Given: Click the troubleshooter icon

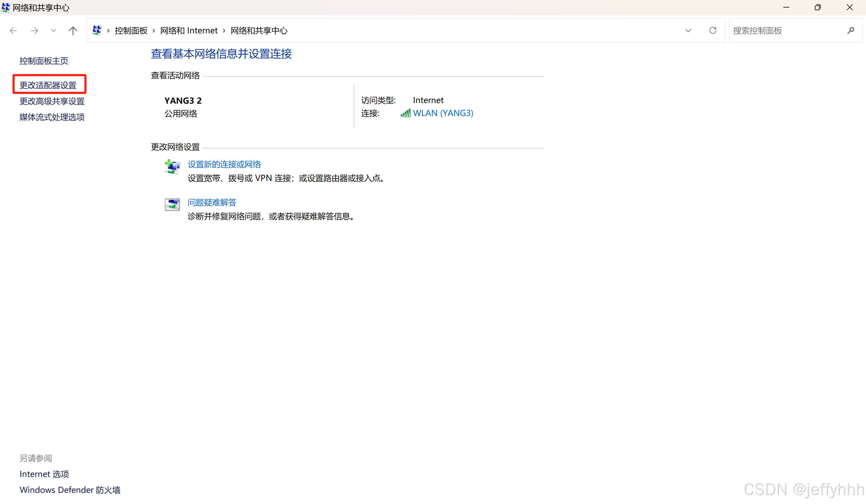Looking at the screenshot, I should coord(172,205).
